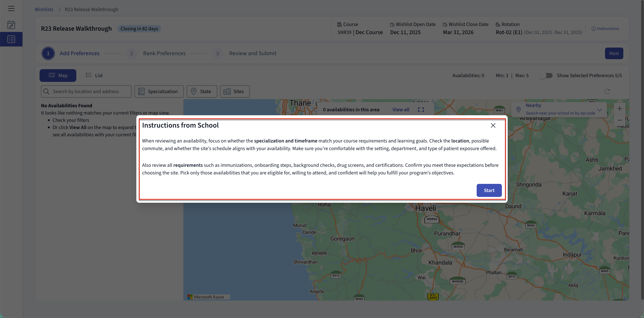
Task: Open the Specialization filter dropdown
Action: 159,92
